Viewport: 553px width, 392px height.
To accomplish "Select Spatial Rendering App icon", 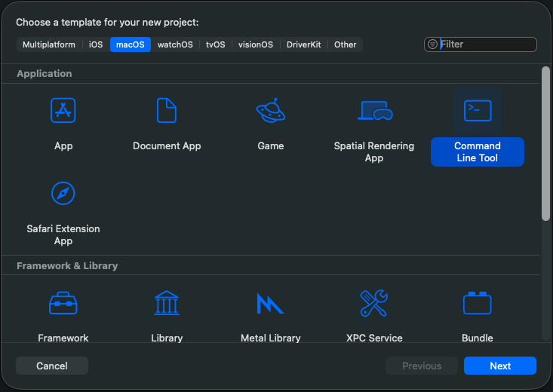I will click(x=374, y=110).
